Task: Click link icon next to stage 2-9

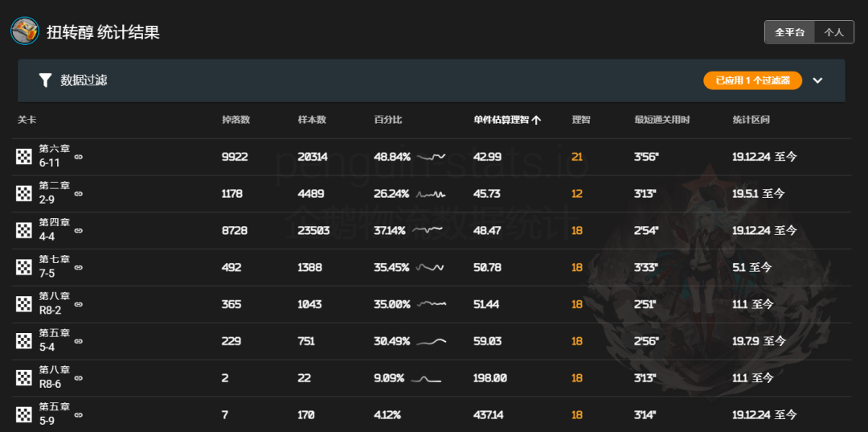Action: coord(79,194)
